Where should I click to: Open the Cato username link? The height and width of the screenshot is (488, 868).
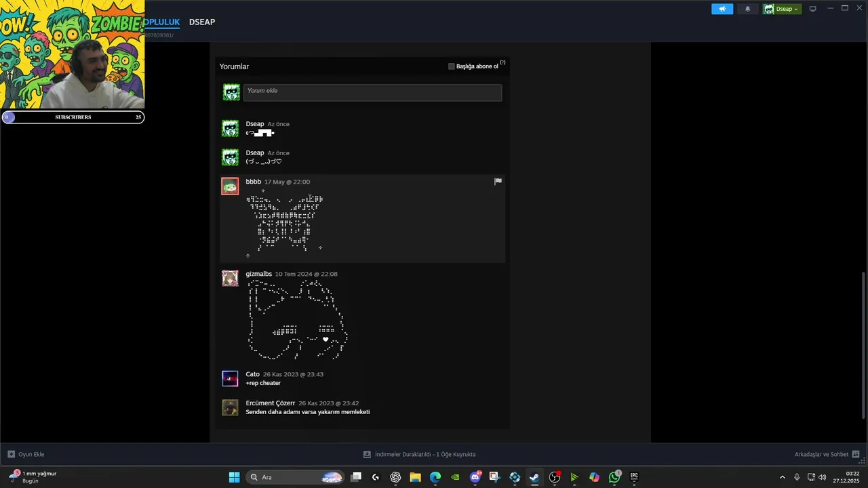252,374
